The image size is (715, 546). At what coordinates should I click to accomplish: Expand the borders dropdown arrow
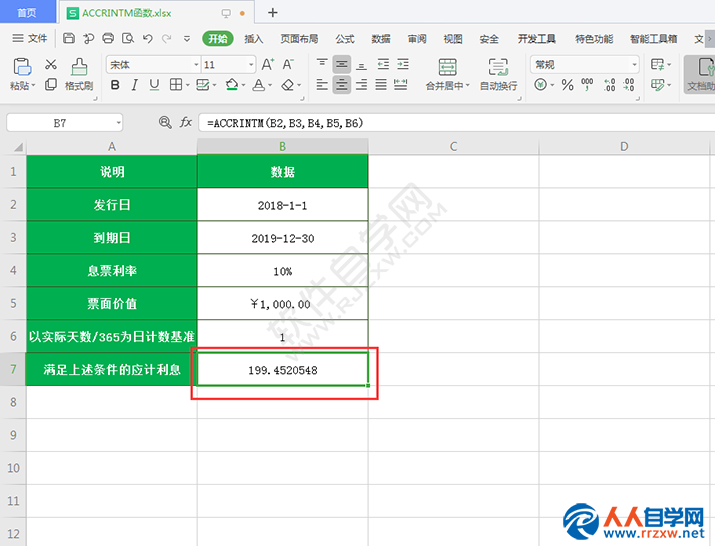coord(187,85)
